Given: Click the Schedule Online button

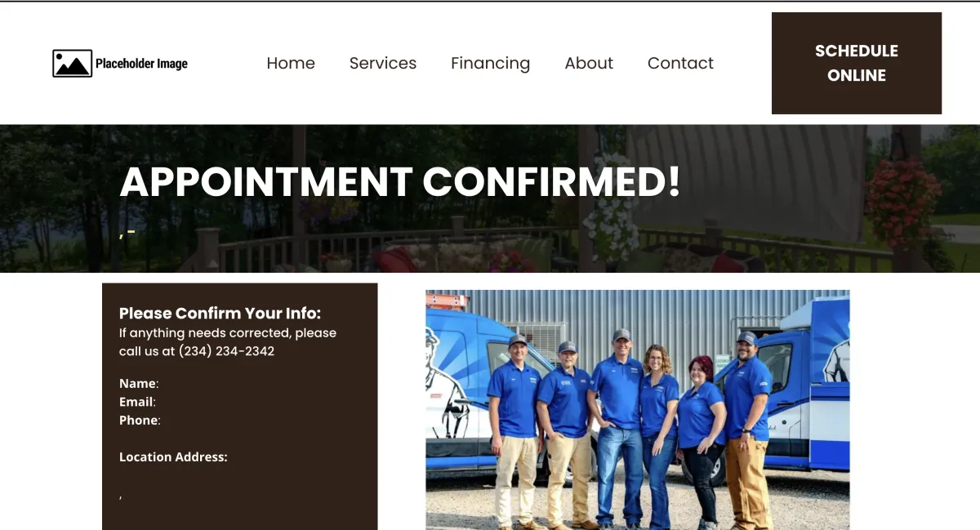Looking at the screenshot, I should point(857,63).
